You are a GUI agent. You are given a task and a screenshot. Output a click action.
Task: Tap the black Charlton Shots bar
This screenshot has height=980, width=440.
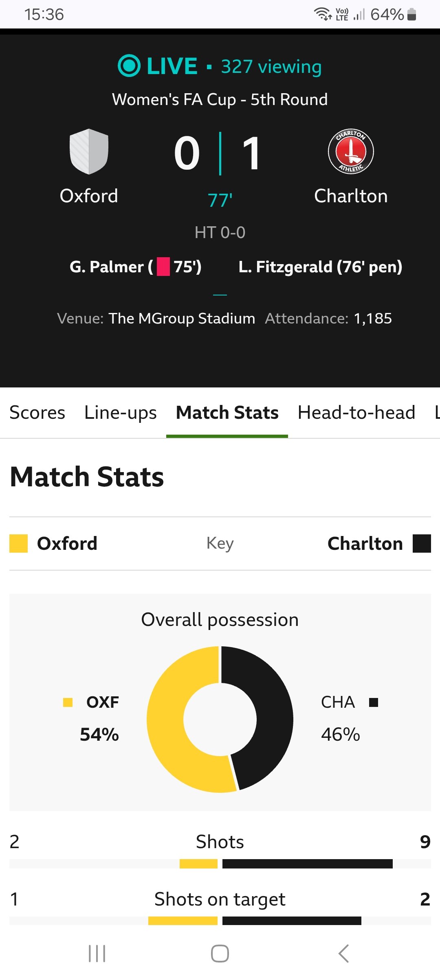point(307,864)
